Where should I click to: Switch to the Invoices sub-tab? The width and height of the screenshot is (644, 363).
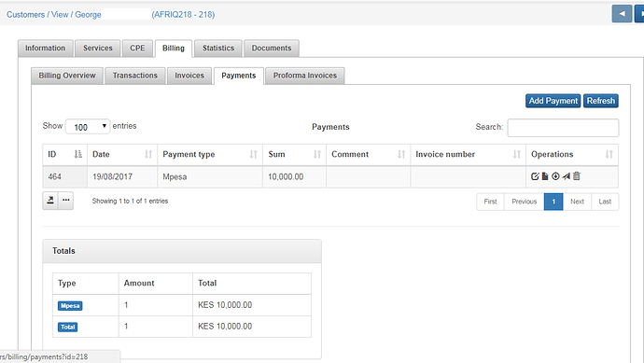coord(189,76)
